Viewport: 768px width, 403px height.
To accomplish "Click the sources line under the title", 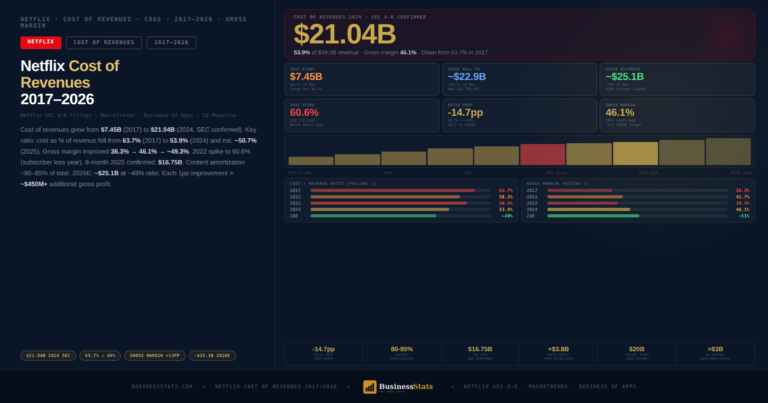I will (128, 116).
